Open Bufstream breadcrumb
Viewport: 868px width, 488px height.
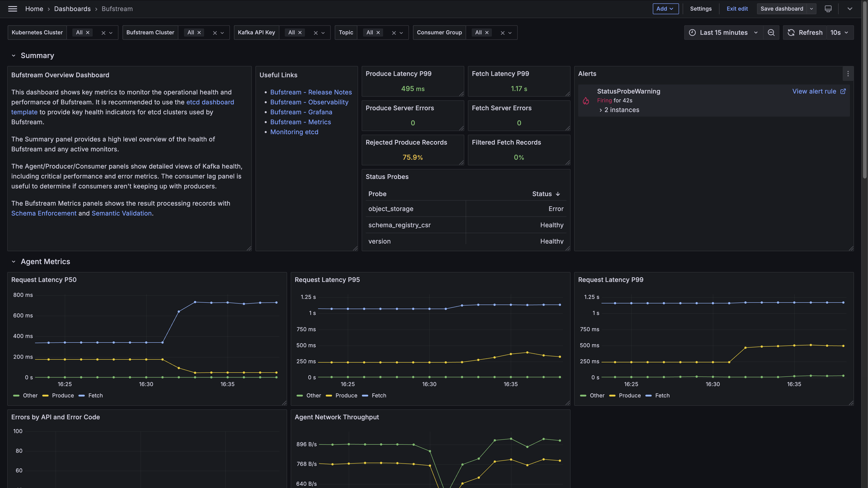pyautogui.click(x=117, y=9)
